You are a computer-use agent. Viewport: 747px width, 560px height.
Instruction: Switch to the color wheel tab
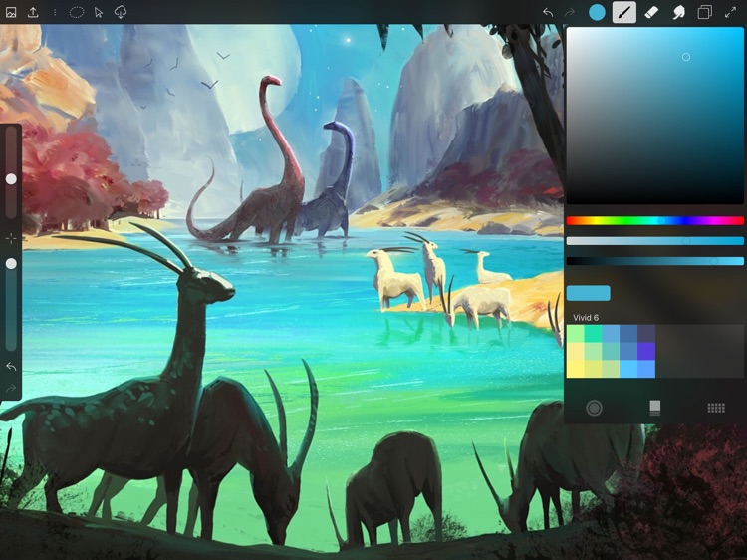[x=594, y=408]
